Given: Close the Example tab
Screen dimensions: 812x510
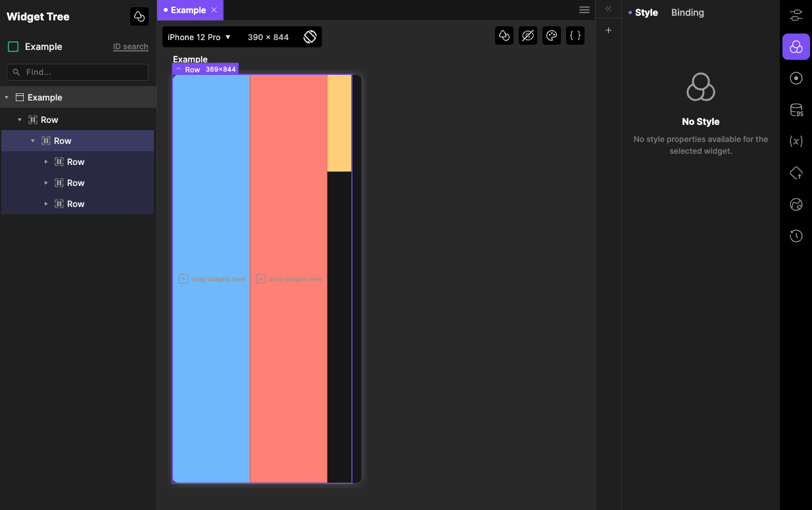Looking at the screenshot, I should 214,10.
